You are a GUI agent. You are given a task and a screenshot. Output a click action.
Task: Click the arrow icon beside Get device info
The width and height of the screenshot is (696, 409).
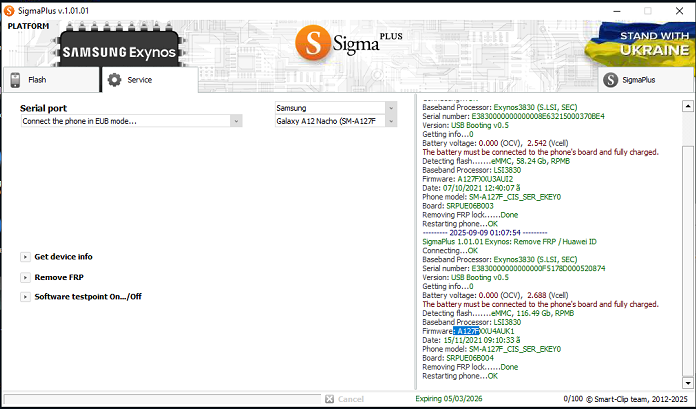click(25, 257)
